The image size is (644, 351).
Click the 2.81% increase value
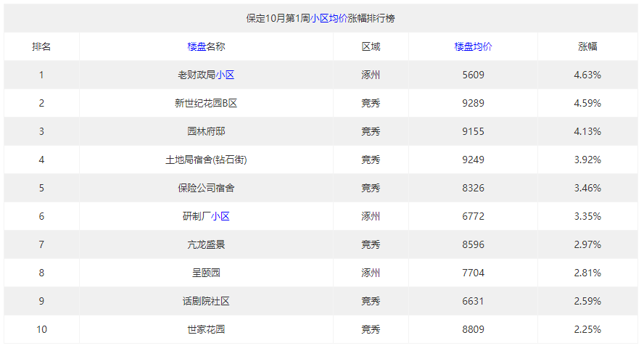coord(587,273)
